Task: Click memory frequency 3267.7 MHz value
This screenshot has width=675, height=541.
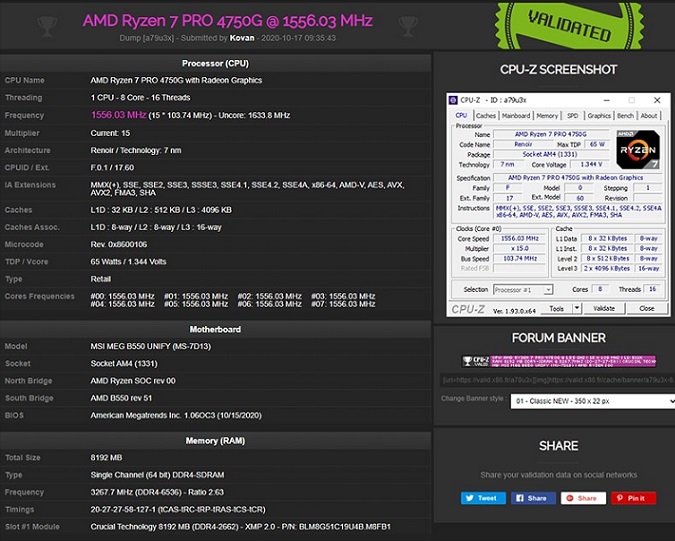Action: tap(157, 492)
